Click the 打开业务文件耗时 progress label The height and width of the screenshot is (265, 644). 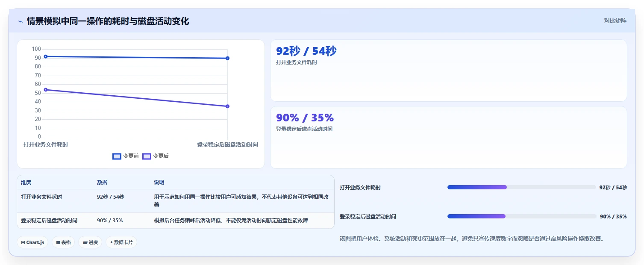[360, 188]
